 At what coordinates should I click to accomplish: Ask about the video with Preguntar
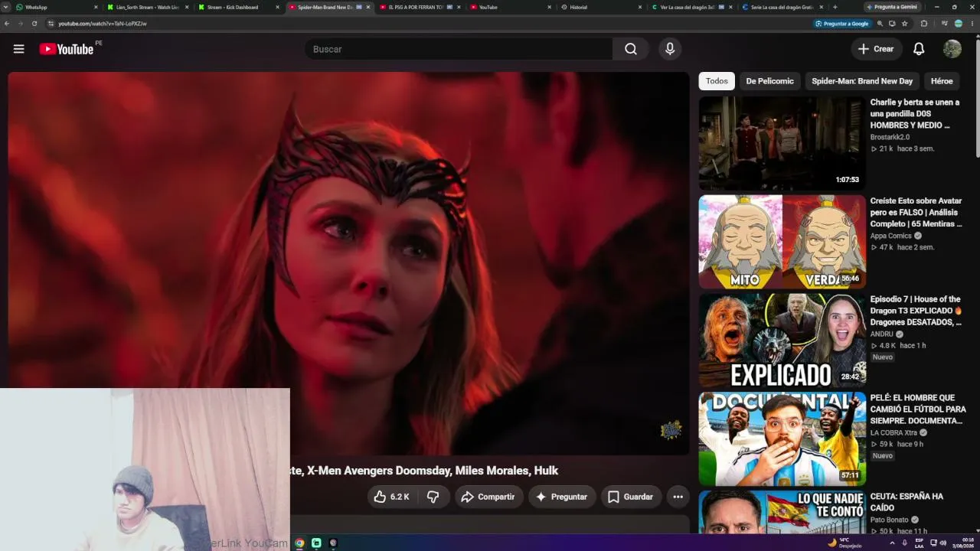pos(561,497)
